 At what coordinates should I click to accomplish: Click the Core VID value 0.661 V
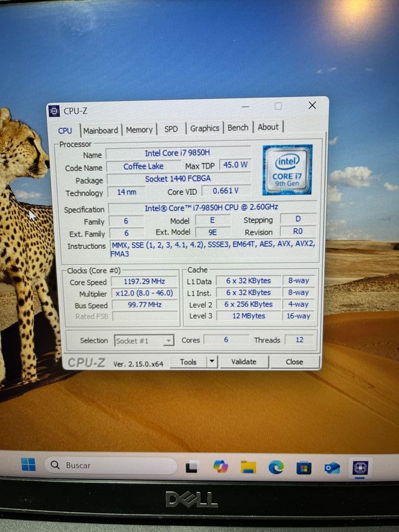tap(226, 191)
